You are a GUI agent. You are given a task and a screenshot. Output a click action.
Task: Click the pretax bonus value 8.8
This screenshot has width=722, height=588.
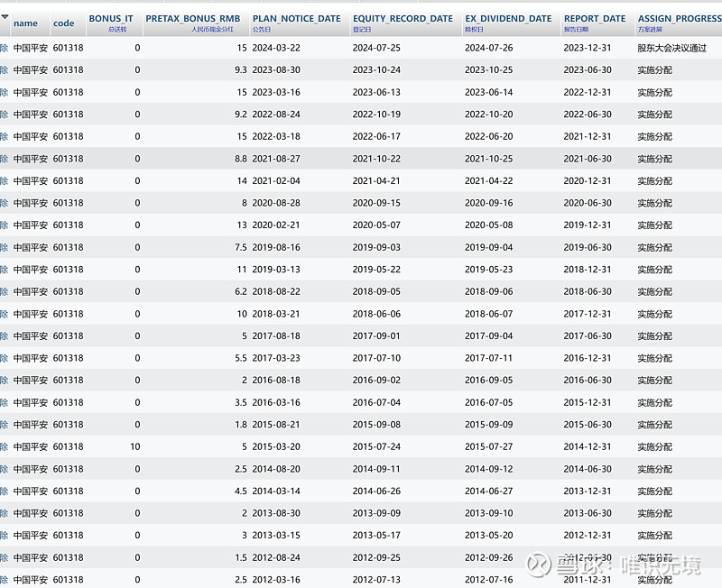241,159
